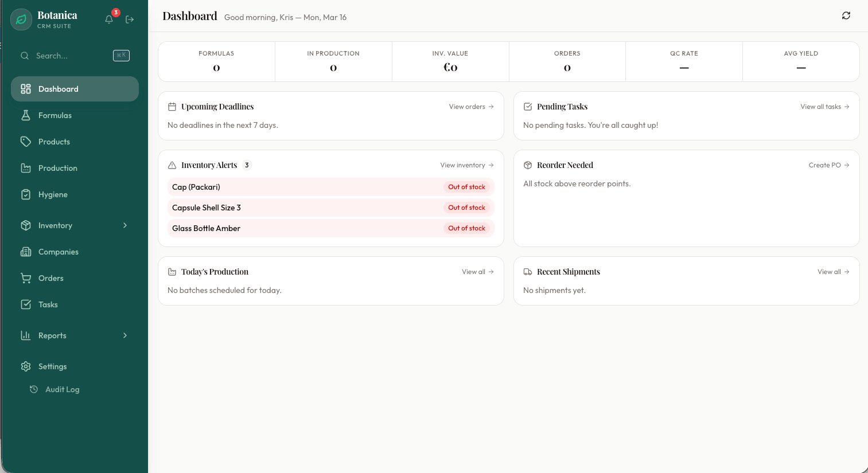
Task: Click Create PO in Reorder Needed
Action: pyautogui.click(x=824, y=165)
